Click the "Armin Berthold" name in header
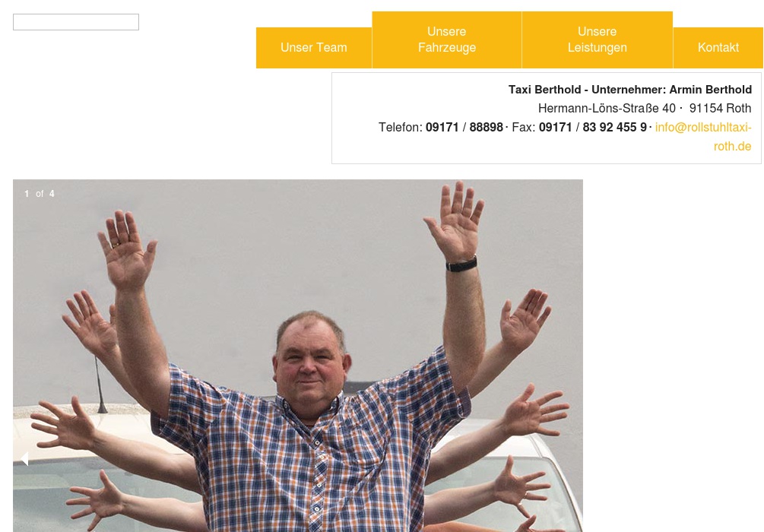764x532 pixels. 710,90
